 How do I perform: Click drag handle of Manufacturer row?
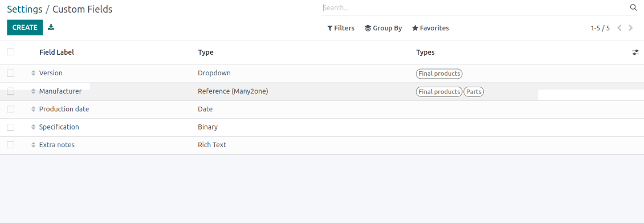tap(33, 91)
